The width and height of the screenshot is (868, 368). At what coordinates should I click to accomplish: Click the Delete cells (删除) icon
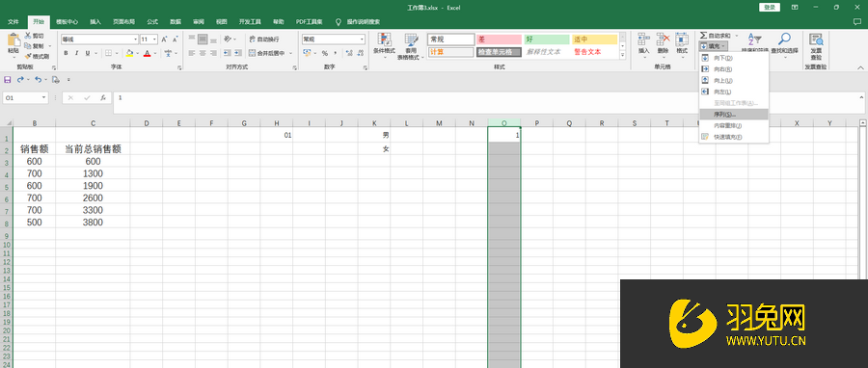pyautogui.click(x=664, y=39)
